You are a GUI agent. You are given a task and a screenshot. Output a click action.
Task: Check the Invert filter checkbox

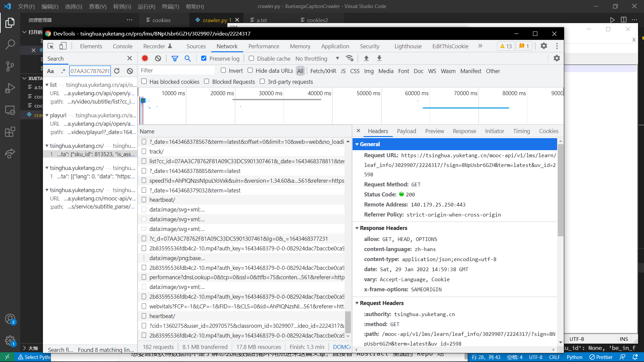pos(223,70)
